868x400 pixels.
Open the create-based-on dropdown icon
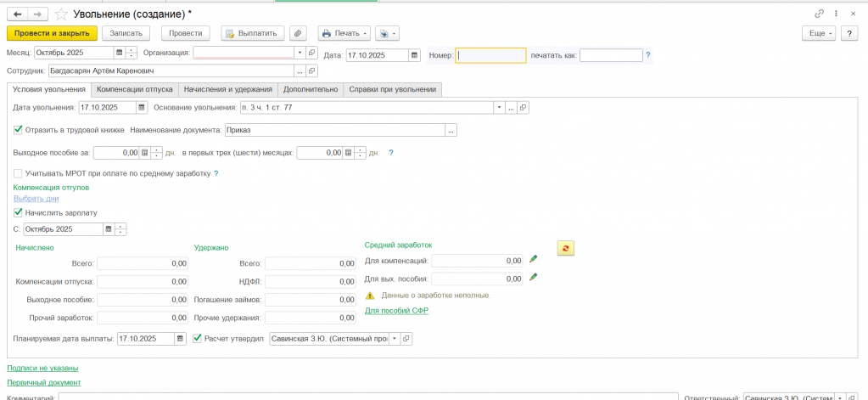(x=387, y=33)
